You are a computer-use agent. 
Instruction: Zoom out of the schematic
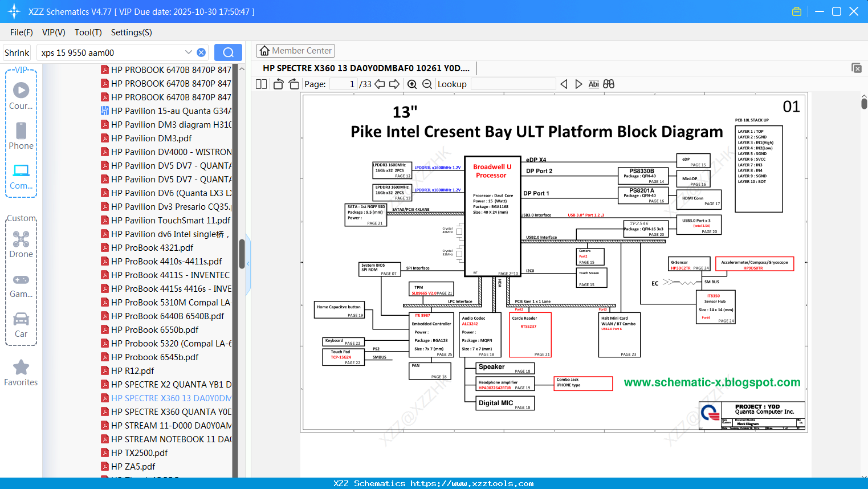(x=427, y=84)
